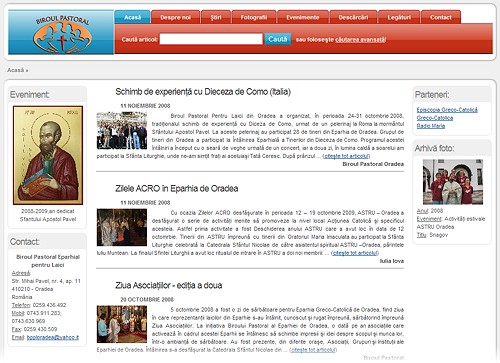
Task: Open article Zilele ACRO în Eparhia de Oradea
Action: [177, 189]
